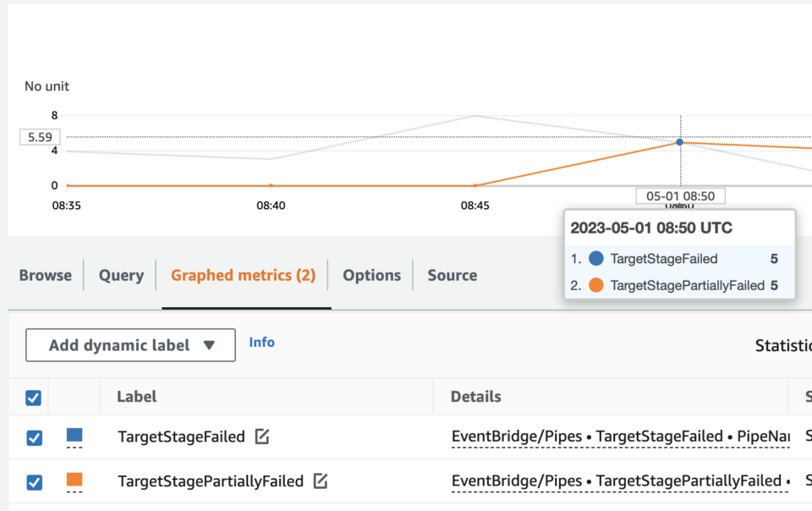The image size is (812, 511).
Task: Open the Add dynamic label dropdown
Action: 130,344
